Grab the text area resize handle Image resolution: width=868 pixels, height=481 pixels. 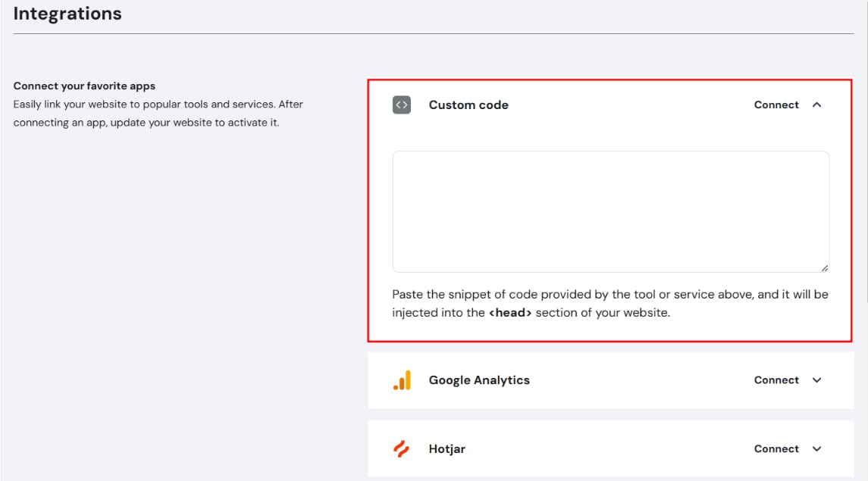[824, 267]
